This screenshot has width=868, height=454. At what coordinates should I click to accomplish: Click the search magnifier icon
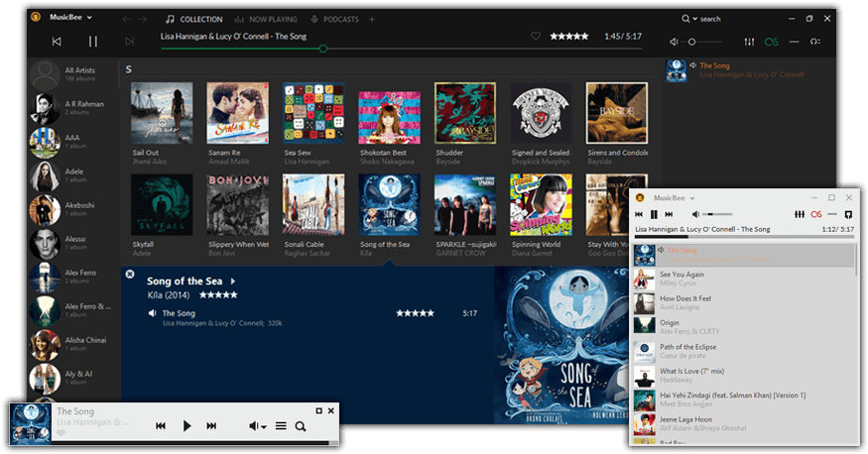[685, 19]
